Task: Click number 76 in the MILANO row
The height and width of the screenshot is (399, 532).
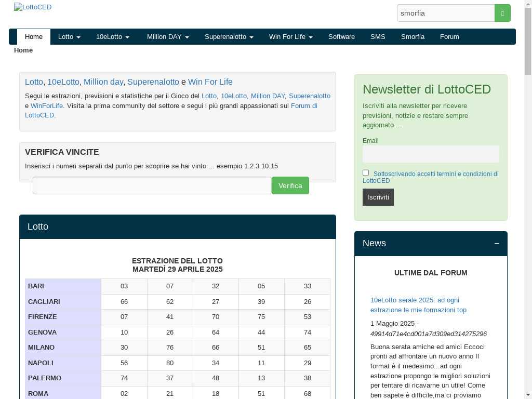Action: [x=170, y=347]
